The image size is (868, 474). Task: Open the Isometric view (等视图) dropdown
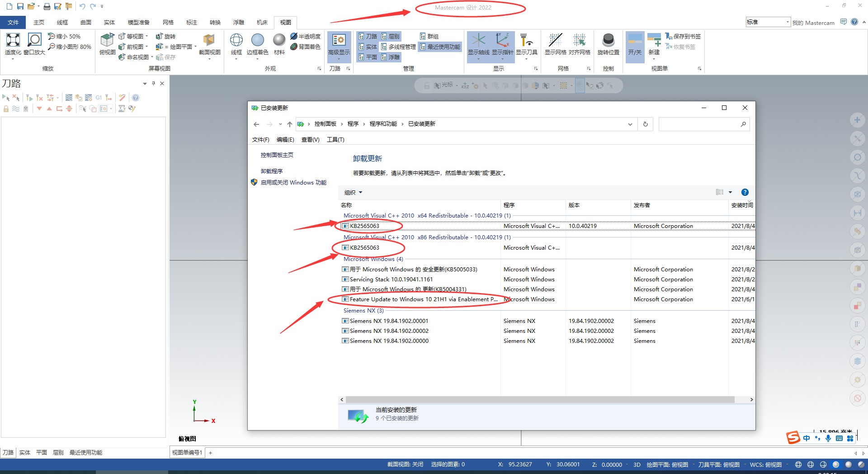click(x=146, y=36)
